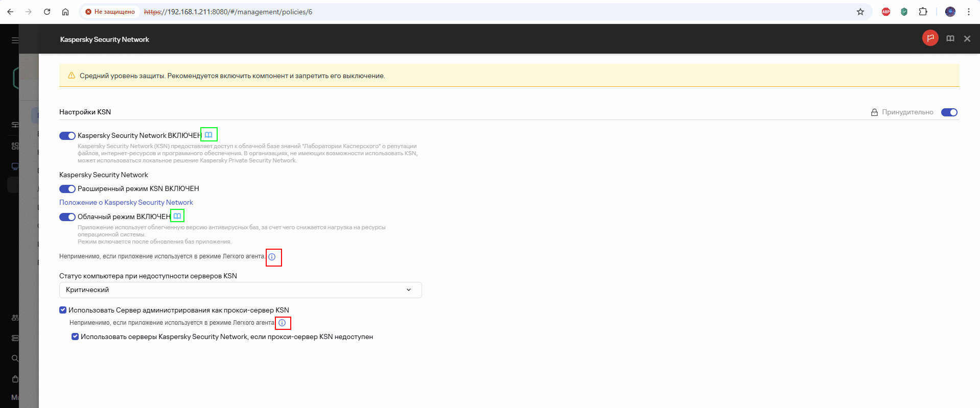The height and width of the screenshot is (408, 980).
Task: Click the Настройки KSN heading
Action: click(85, 112)
